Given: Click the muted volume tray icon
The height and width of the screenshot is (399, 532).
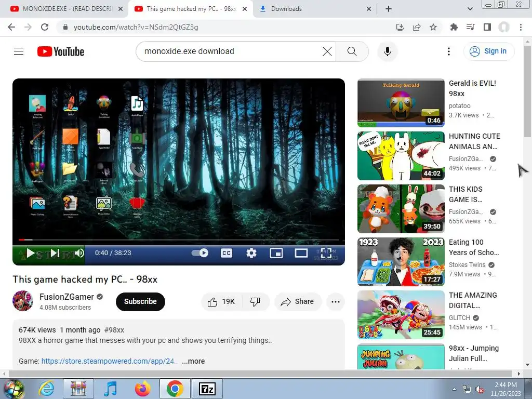Looking at the screenshot, I should (x=480, y=390).
